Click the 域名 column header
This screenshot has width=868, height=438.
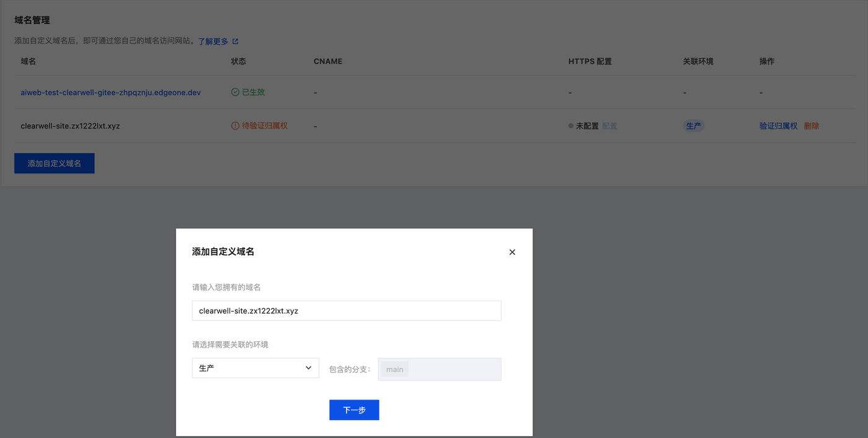point(29,61)
